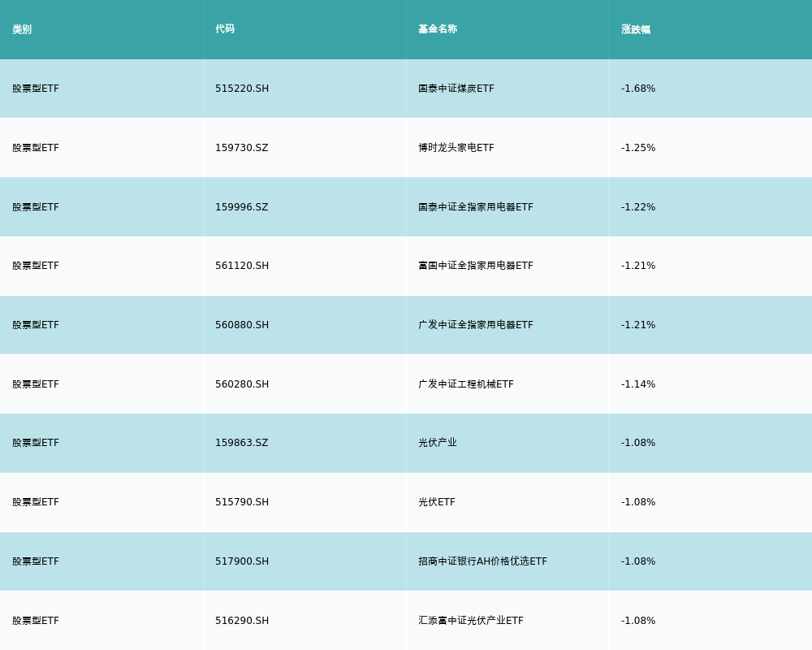Click code 561120.SH for 富国中证全指家用电器ETF

click(240, 266)
